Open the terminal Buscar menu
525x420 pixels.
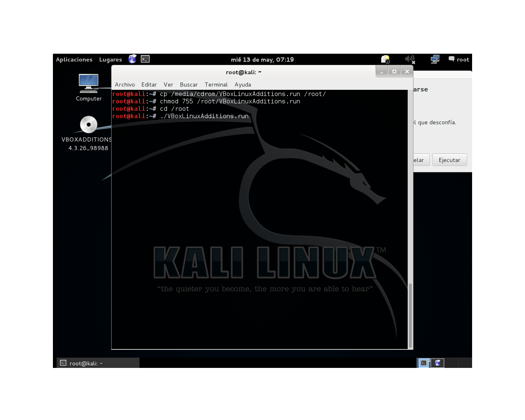coord(189,84)
